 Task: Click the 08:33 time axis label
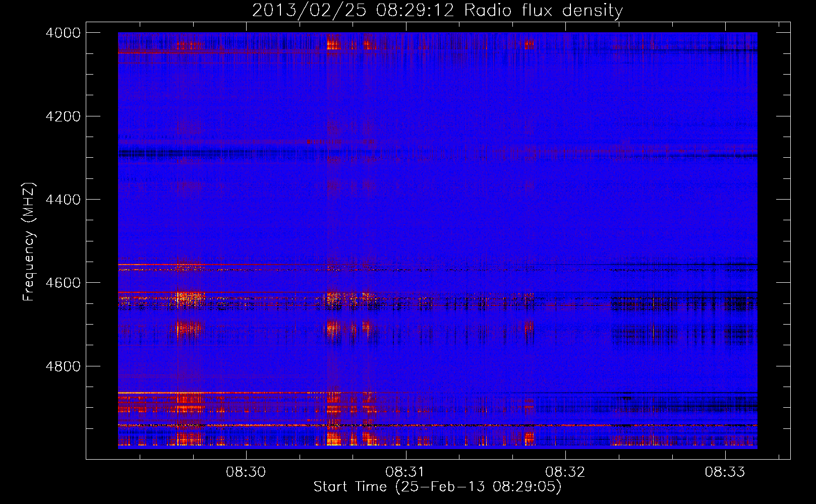pyautogui.click(x=725, y=472)
